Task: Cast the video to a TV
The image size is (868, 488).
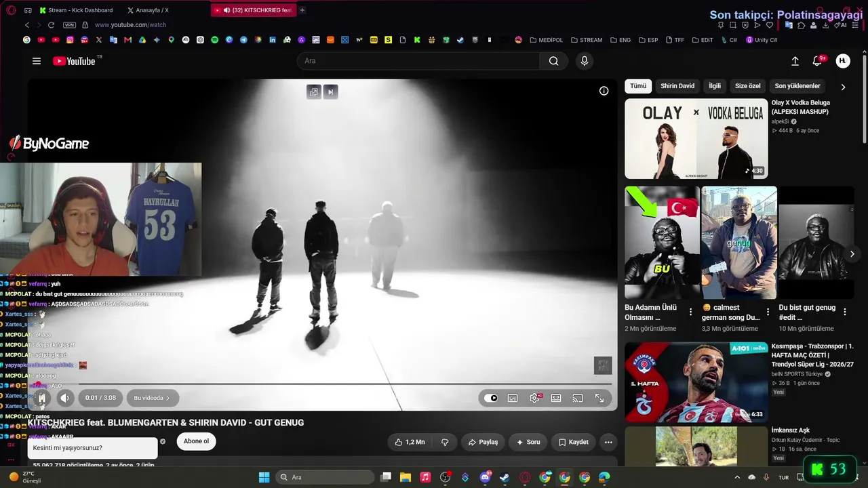Action: click(578, 398)
